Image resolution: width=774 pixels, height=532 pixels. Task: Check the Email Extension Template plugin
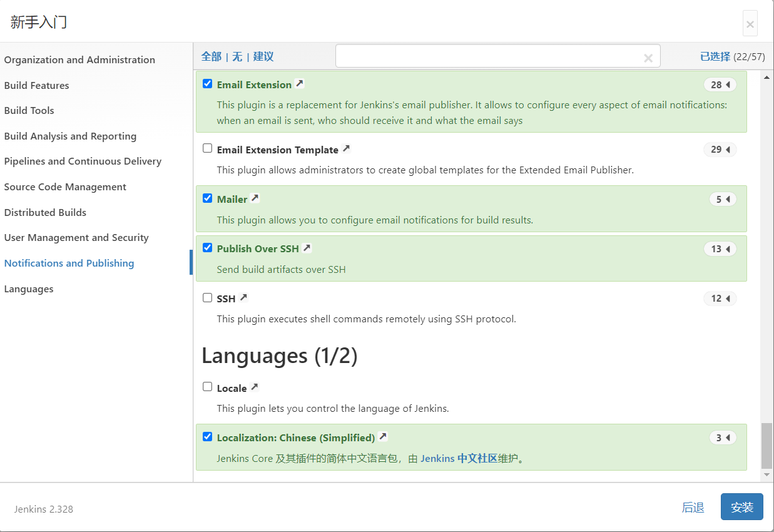tap(207, 149)
